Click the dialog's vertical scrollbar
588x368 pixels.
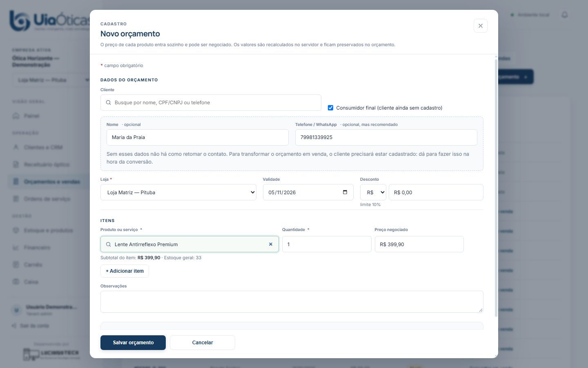click(496, 188)
